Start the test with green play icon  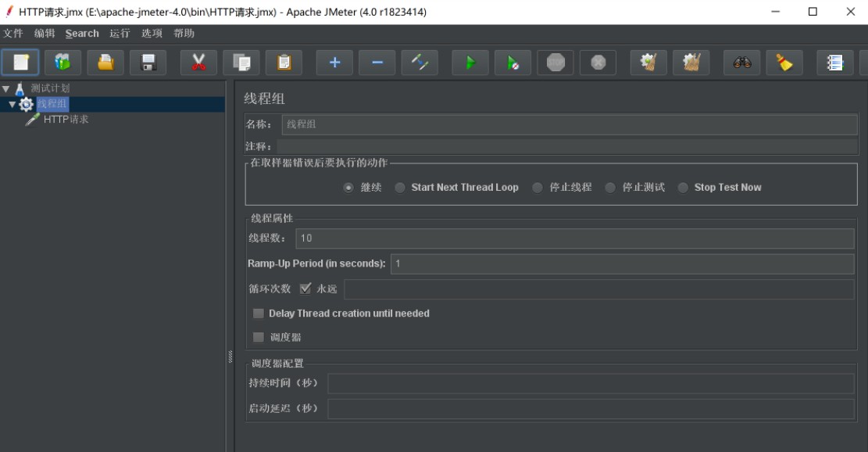coord(470,62)
